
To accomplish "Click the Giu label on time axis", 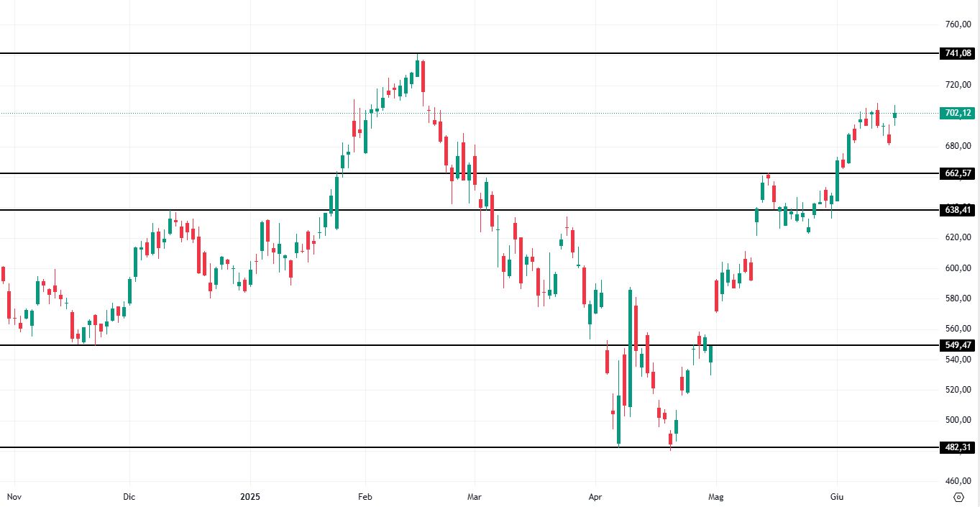I will pos(837,497).
